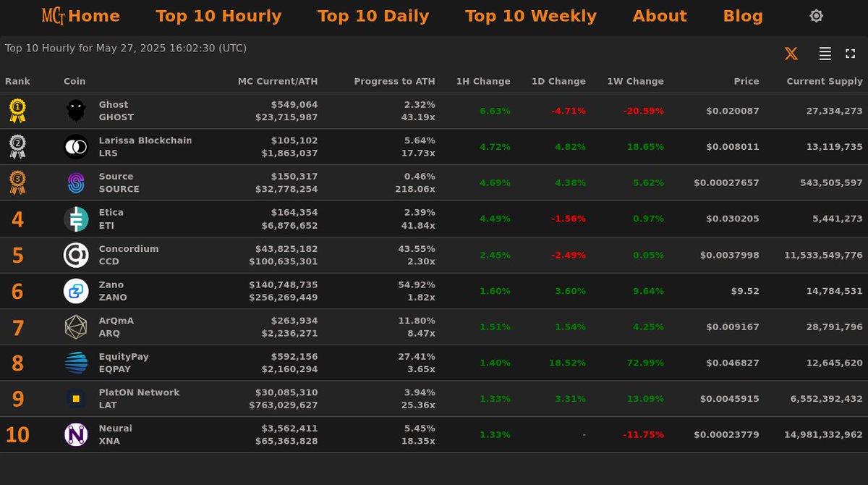The height and width of the screenshot is (485, 868).
Task: Open the Zano ZANO coin link
Action: (x=113, y=291)
